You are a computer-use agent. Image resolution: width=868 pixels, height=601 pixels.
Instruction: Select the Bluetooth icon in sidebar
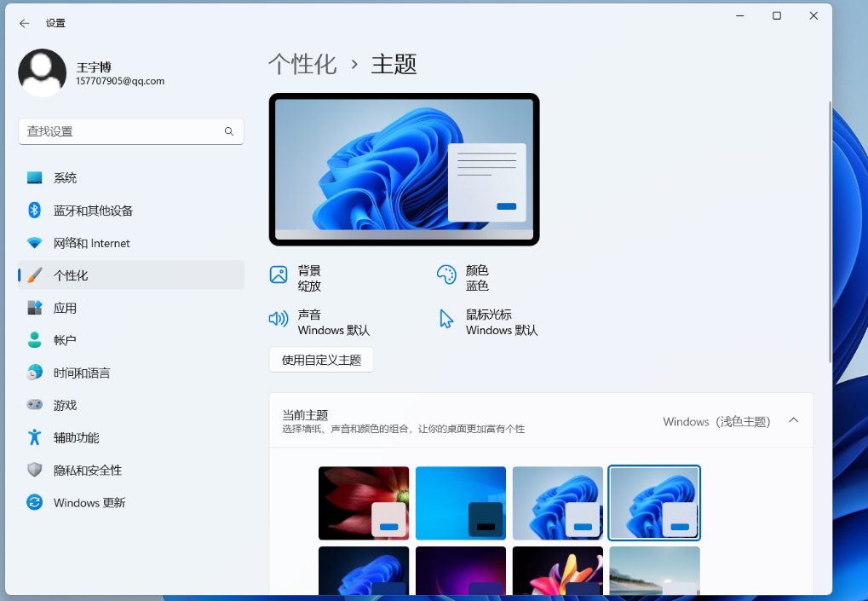pos(34,211)
